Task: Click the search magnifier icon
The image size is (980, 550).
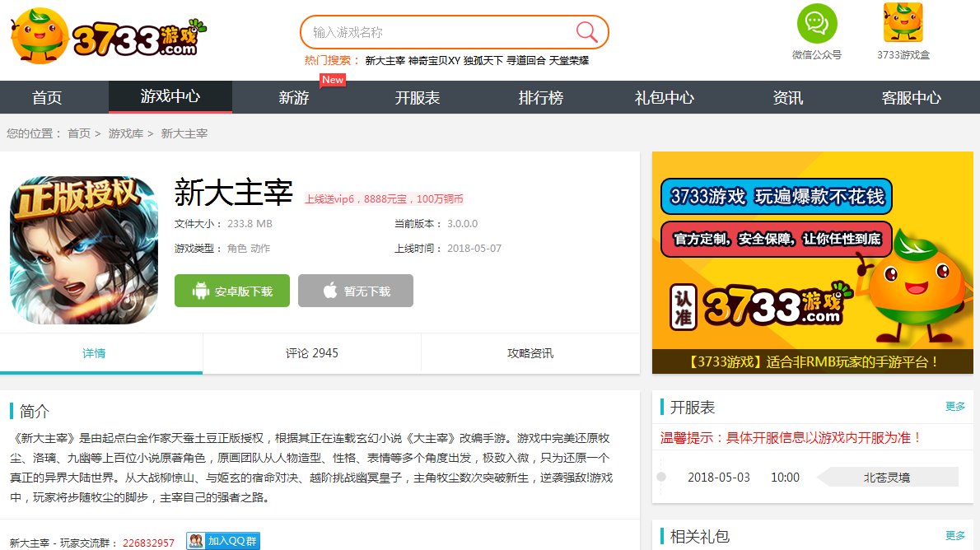Action: 586,32
